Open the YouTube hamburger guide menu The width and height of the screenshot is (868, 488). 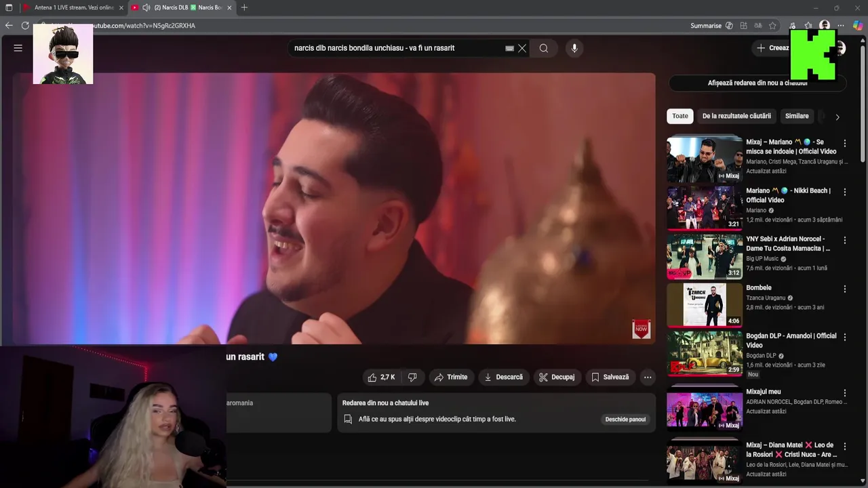pyautogui.click(x=18, y=48)
